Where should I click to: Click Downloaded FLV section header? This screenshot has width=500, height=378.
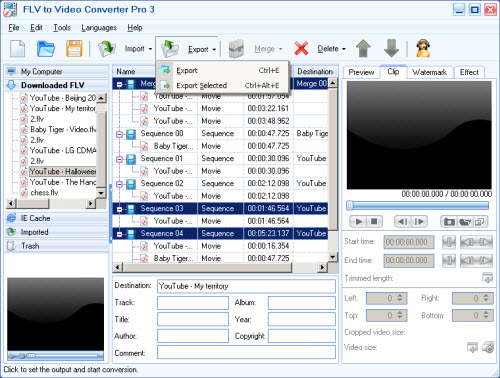coord(57,85)
